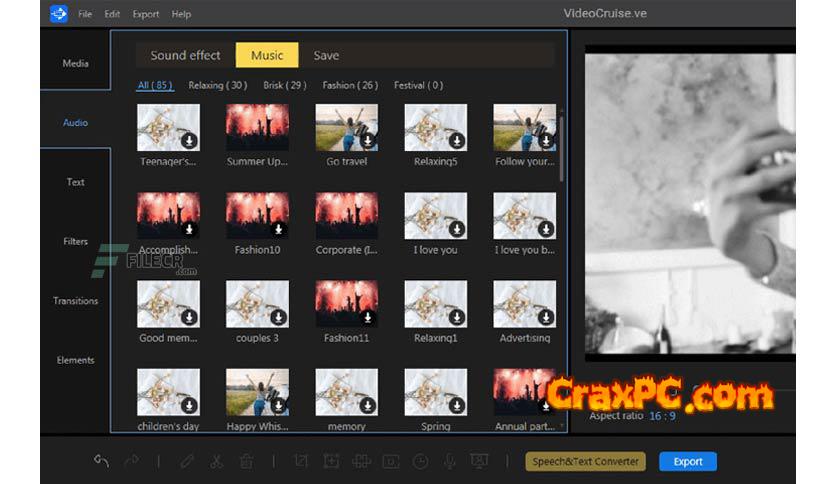Download the Go travel music track
The image size is (836, 484).
pos(367,141)
